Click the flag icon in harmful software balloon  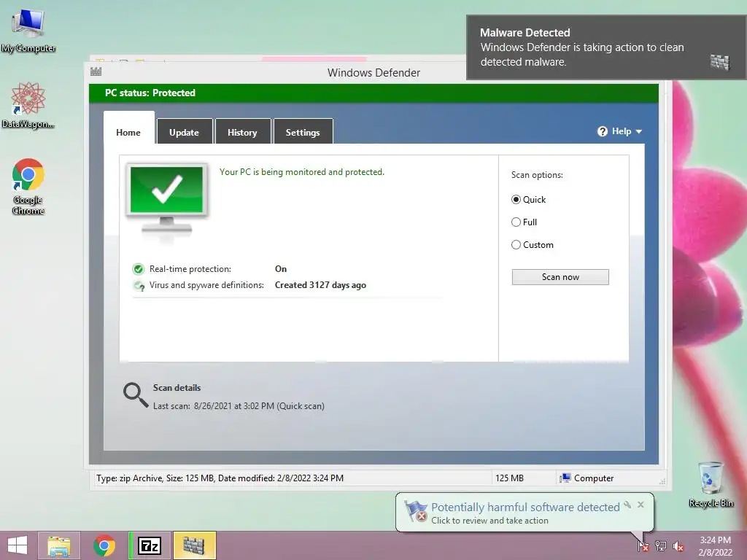pyautogui.click(x=415, y=512)
